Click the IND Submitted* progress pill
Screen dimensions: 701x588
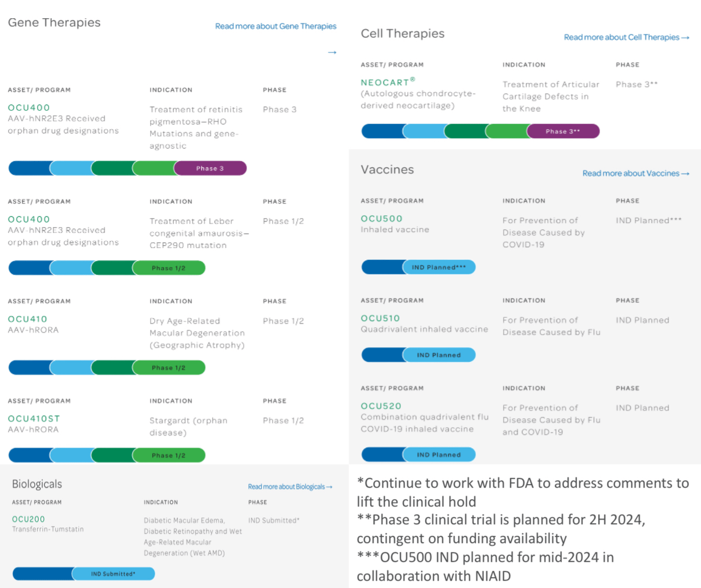click(x=113, y=574)
